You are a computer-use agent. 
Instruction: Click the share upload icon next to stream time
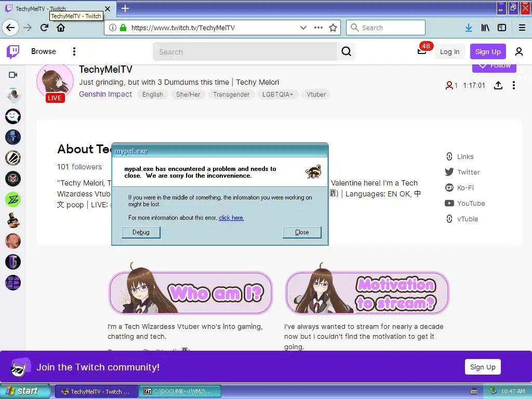[498, 85]
